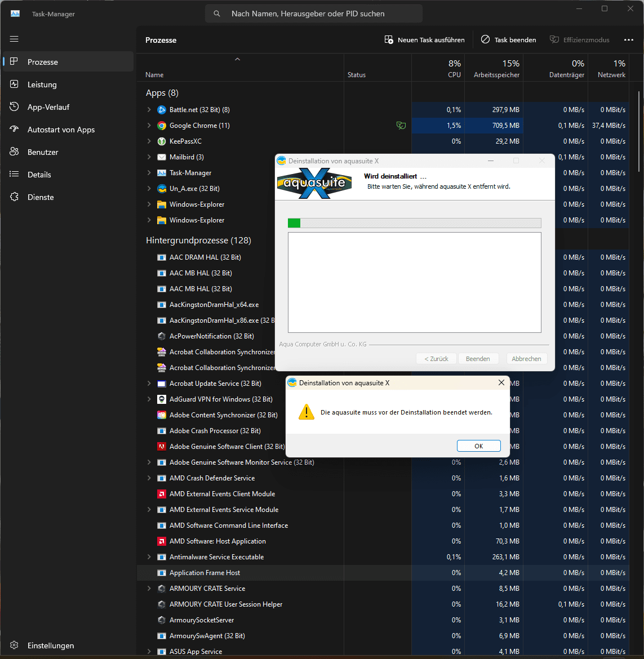Click Zurück in uninstaller window
The image size is (644, 659).
pos(436,358)
